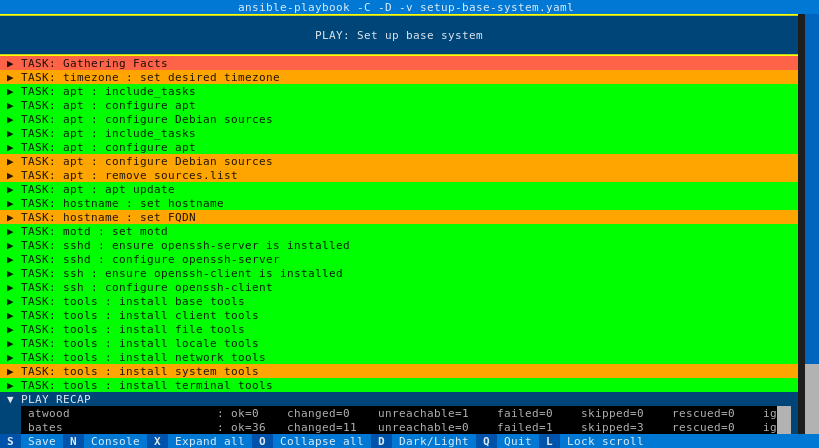This screenshot has width=819, height=448.
Task: Expand the green apt configure Debian sources task
Action: (399, 119)
